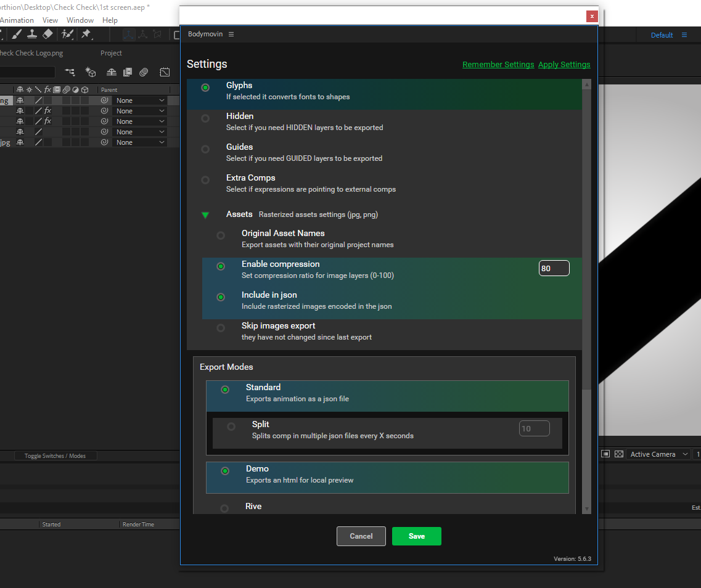Activate Local Axis mode icon
This screenshot has height=588, width=701.
128,35
